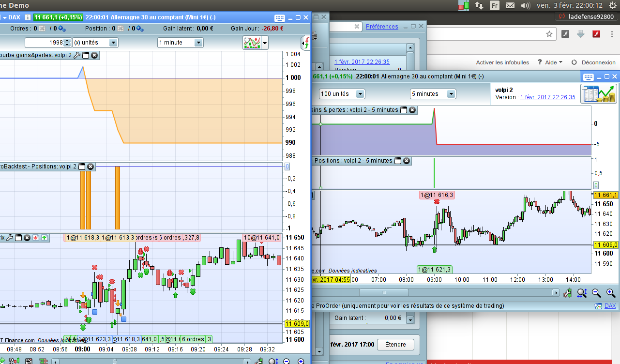
Task: Close the gains & pertes 5 minutes panel
Action: click(x=412, y=110)
